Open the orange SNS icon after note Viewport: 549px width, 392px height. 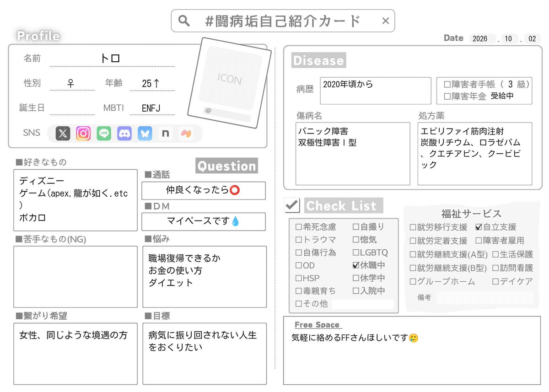point(186,133)
